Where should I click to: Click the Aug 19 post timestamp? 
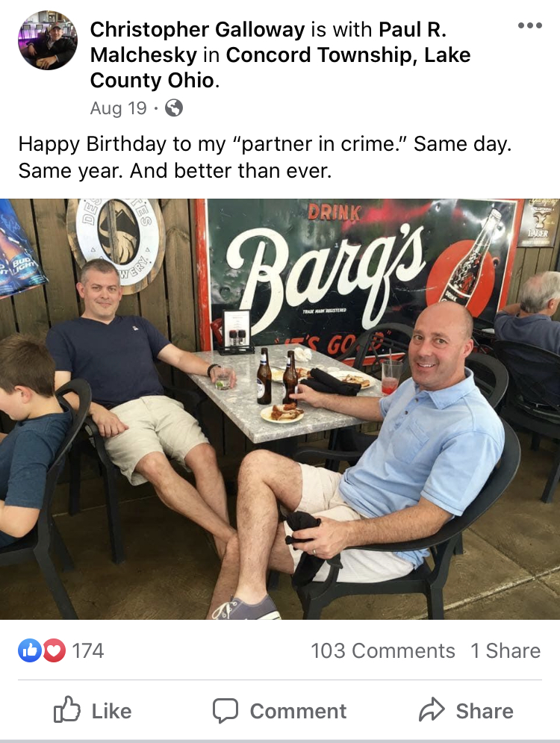119,108
